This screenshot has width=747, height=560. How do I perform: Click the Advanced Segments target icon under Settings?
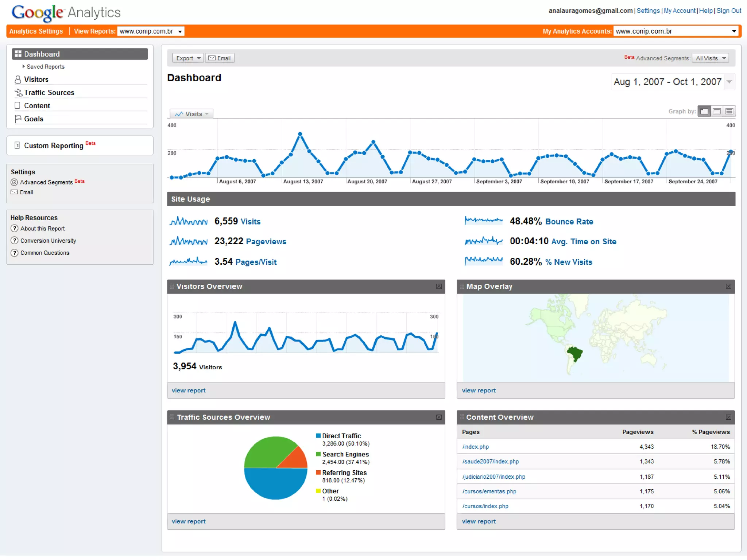click(x=14, y=182)
